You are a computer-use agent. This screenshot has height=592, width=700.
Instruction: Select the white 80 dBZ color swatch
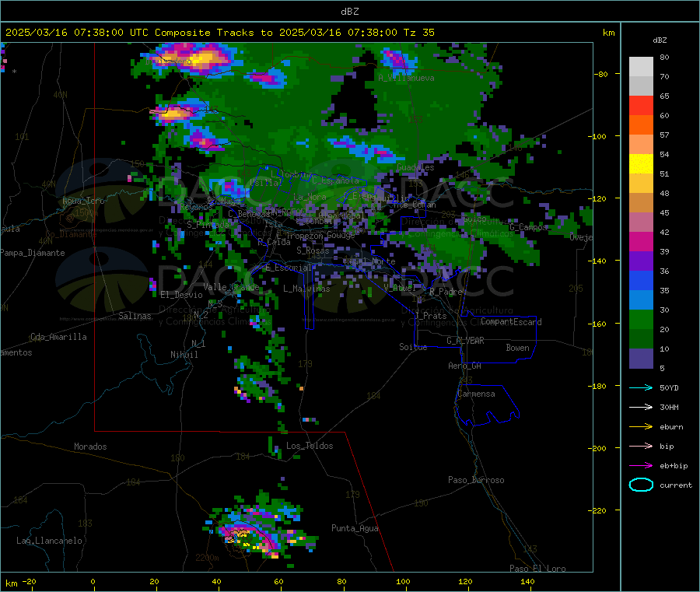point(641,67)
